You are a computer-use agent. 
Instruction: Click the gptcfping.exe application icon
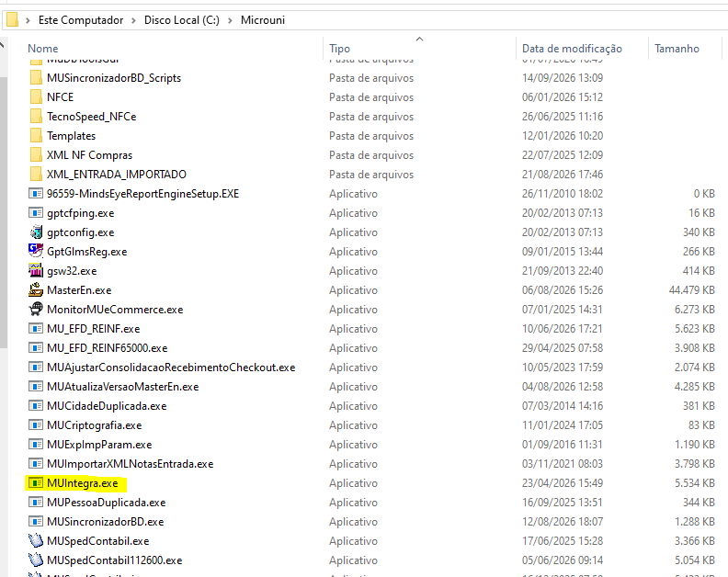coord(36,212)
